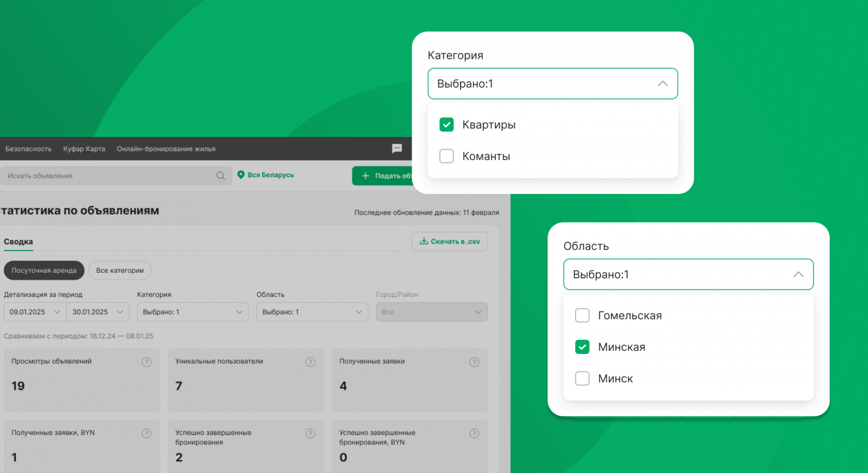Switch to the Сводка tab

click(18, 242)
